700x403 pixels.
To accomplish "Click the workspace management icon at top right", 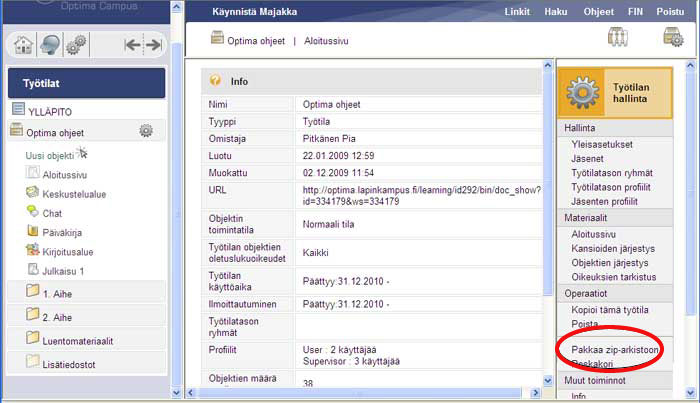I will [673, 38].
